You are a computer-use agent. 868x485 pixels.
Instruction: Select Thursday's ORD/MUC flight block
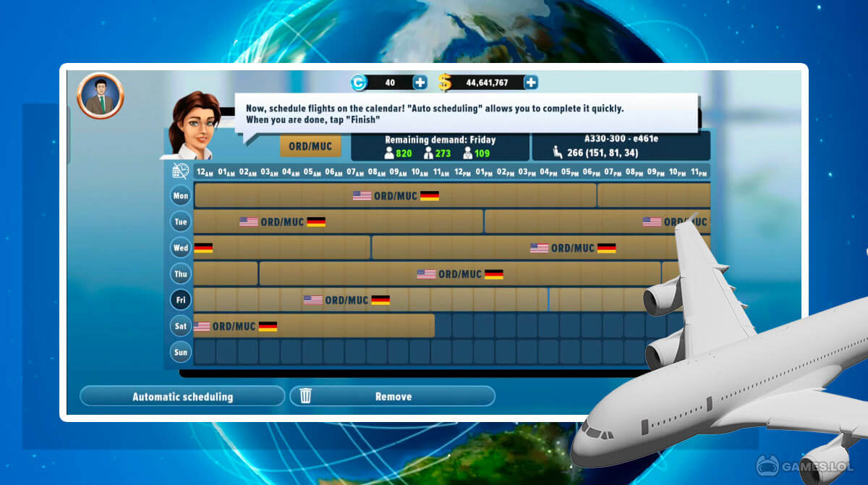459,274
